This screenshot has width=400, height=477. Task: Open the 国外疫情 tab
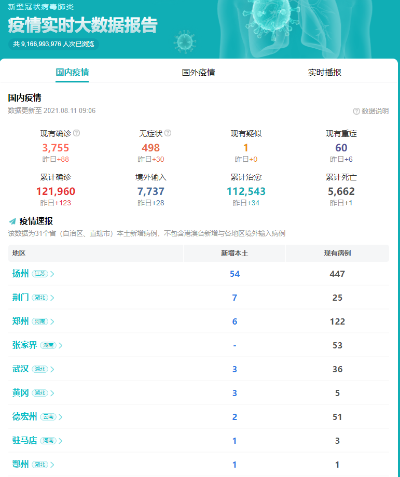pos(198,72)
